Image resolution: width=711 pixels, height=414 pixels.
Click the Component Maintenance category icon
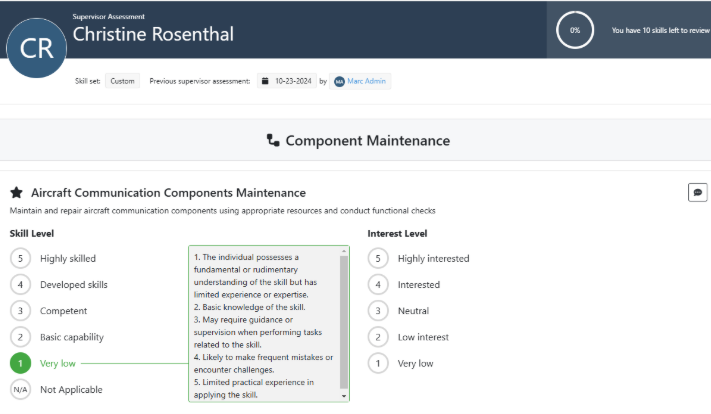coord(273,141)
